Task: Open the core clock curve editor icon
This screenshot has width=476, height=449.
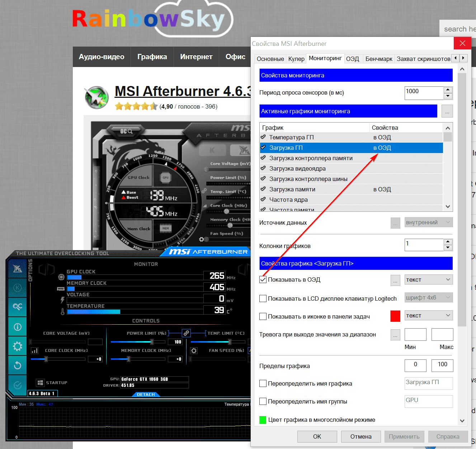Action: tap(35, 350)
